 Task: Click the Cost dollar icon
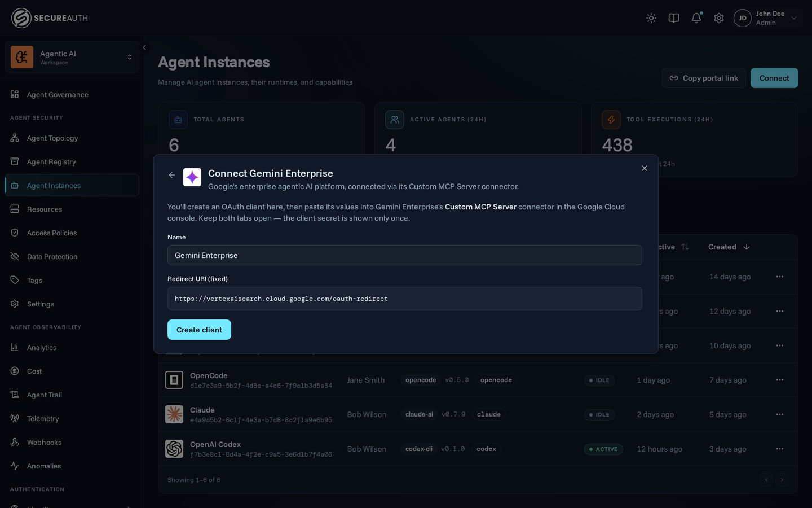point(15,371)
